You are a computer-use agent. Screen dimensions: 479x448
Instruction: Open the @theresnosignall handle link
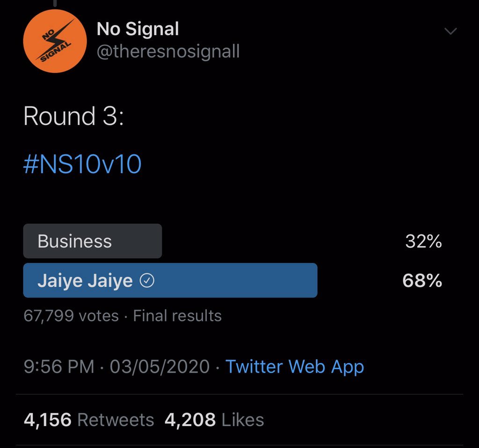(x=168, y=51)
